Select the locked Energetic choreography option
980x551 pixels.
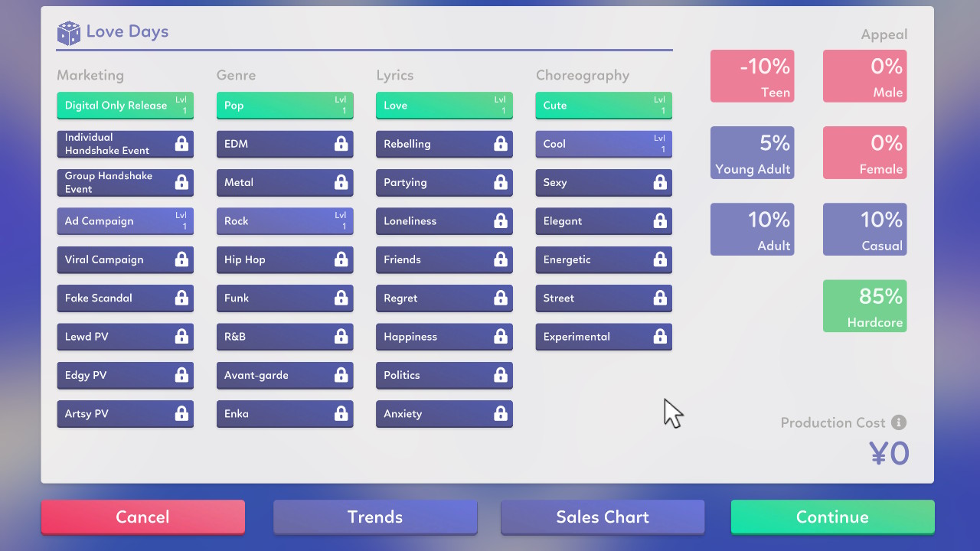pyautogui.click(x=604, y=259)
